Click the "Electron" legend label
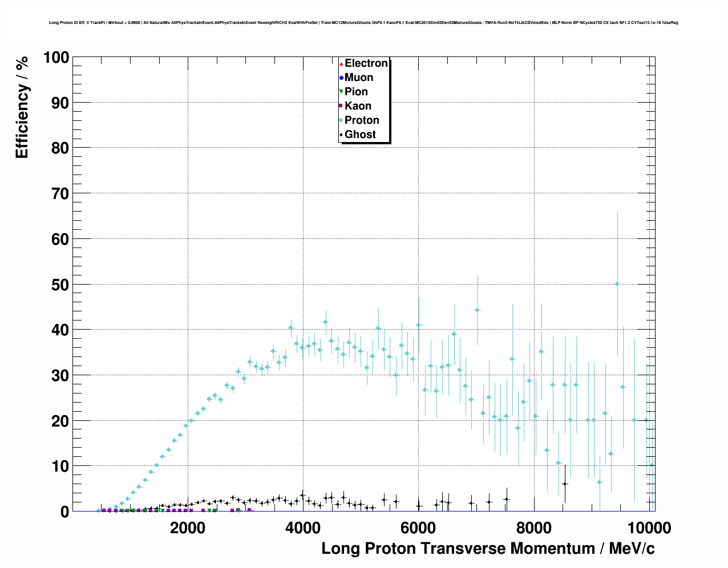Viewport: 728px width, 568px height. tap(366, 63)
